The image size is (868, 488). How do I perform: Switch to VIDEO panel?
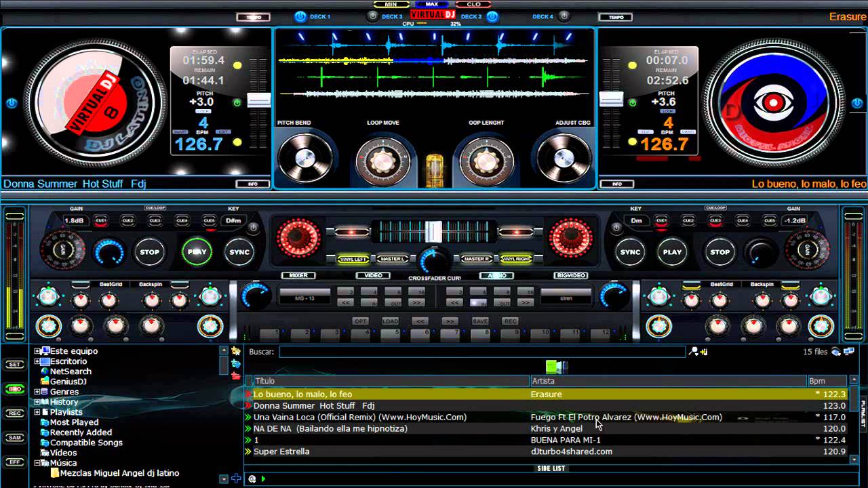click(x=373, y=276)
